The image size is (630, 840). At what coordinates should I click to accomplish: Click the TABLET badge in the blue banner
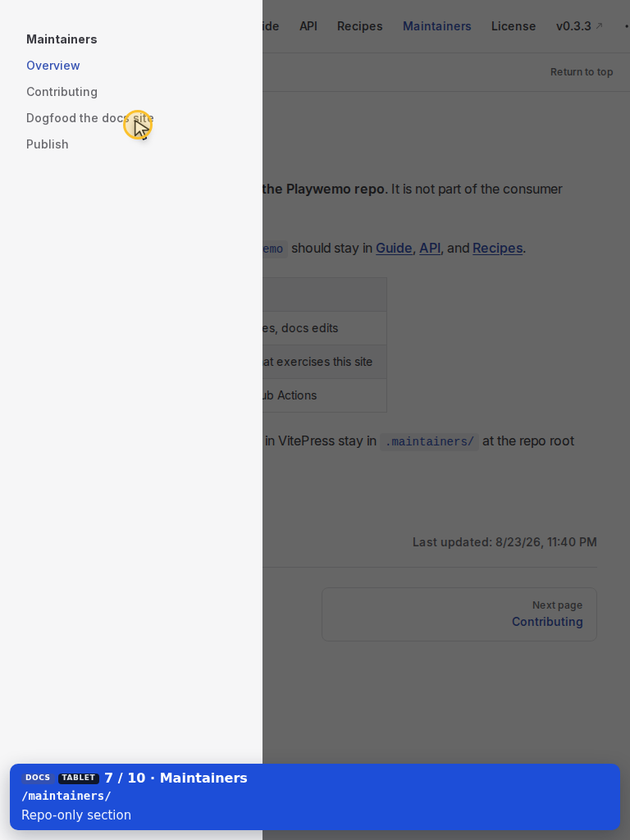(x=79, y=778)
